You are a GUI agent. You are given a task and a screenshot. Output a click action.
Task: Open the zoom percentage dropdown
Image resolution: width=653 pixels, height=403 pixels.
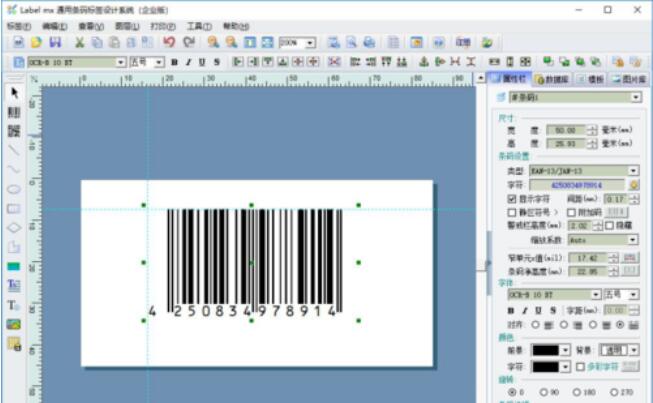coord(310,42)
